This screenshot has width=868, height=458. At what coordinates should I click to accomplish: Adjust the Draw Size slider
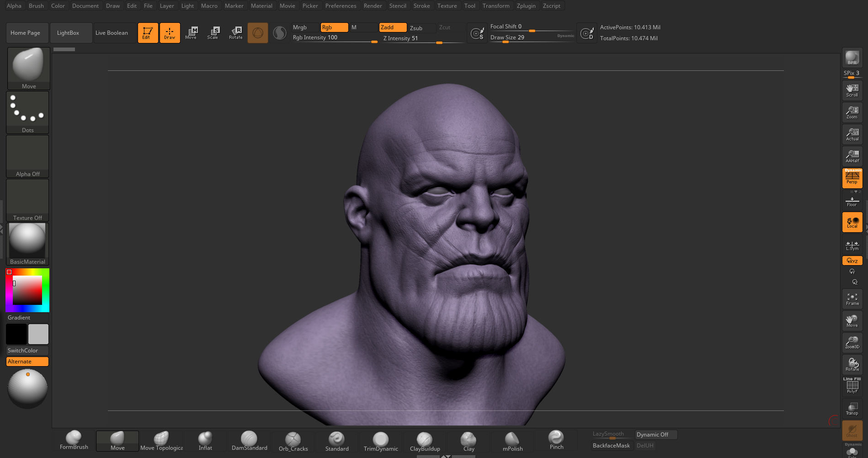coord(532,38)
